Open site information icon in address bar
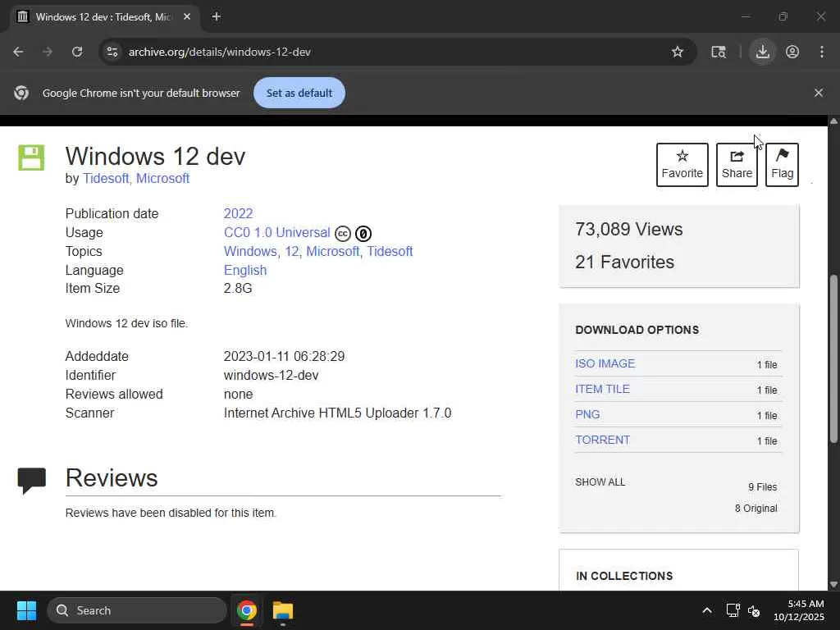Viewport: 840px width, 630px height. (x=112, y=52)
